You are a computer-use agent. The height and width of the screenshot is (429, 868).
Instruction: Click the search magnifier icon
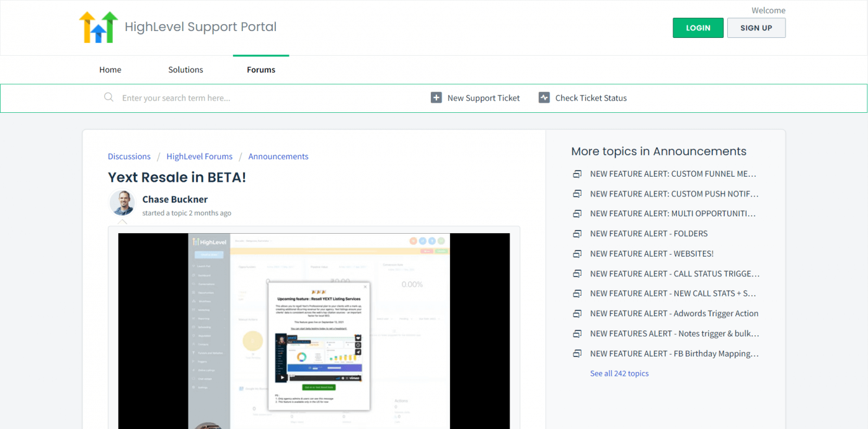(109, 97)
